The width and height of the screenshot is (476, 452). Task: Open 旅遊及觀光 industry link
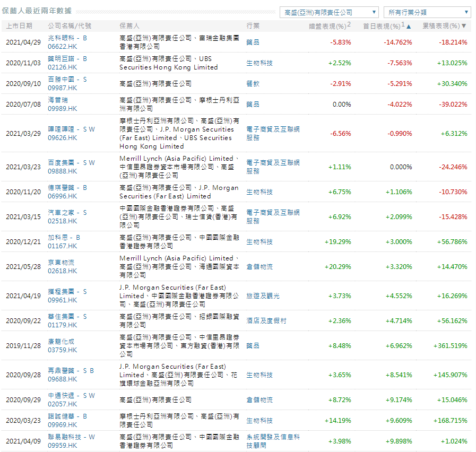point(263,295)
